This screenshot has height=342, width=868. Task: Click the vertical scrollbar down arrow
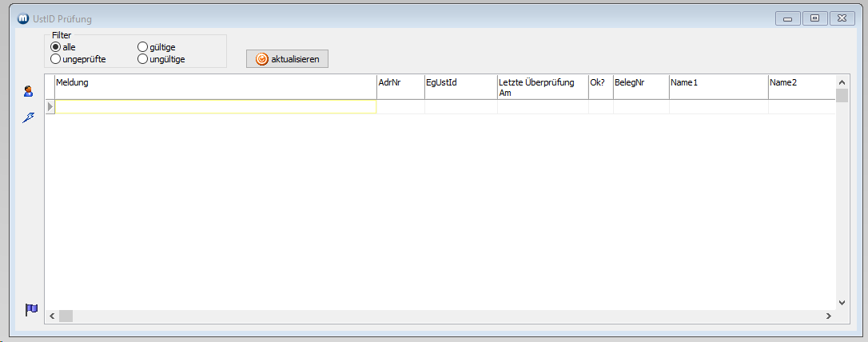coord(842,303)
